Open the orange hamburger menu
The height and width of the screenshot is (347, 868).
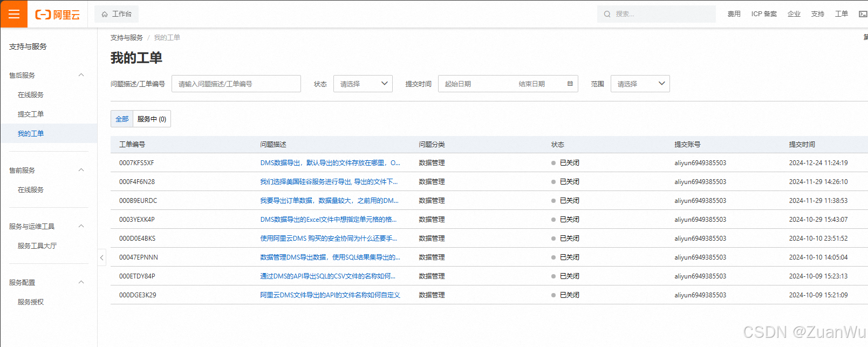[x=13, y=14]
